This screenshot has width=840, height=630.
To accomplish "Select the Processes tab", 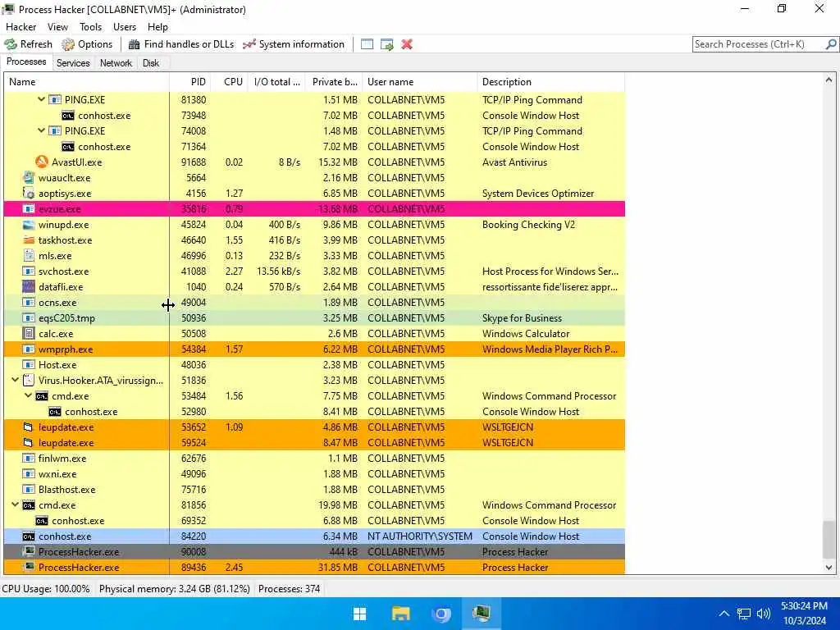I will coord(26,62).
